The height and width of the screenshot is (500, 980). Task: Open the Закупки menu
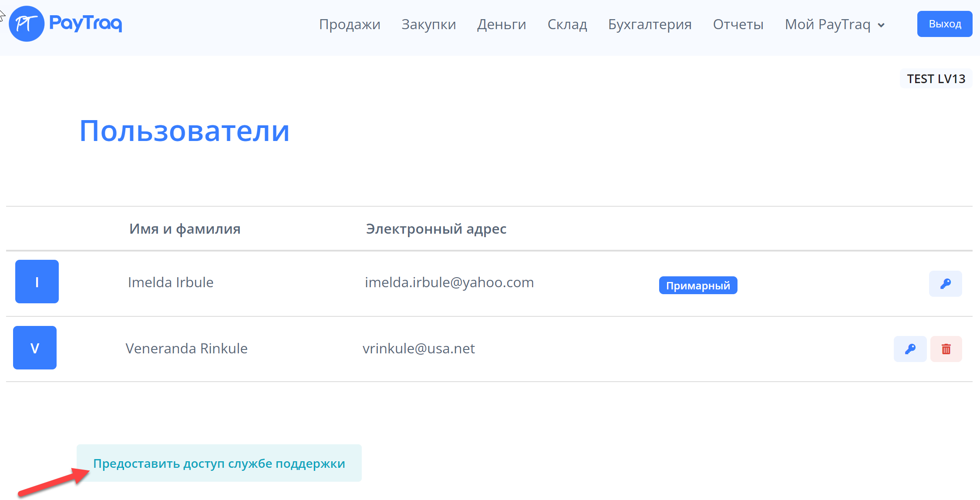428,24
